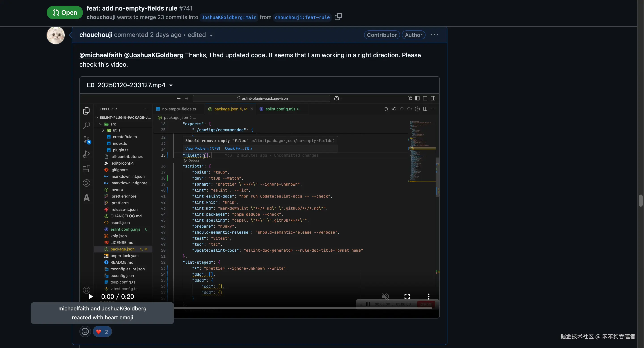Open the chouchouji:feat-rule branch link
The height and width of the screenshot is (348, 644).
tap(302, 17)
